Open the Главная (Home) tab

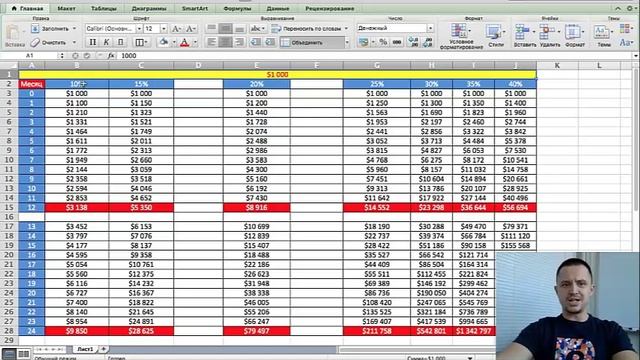27,9
